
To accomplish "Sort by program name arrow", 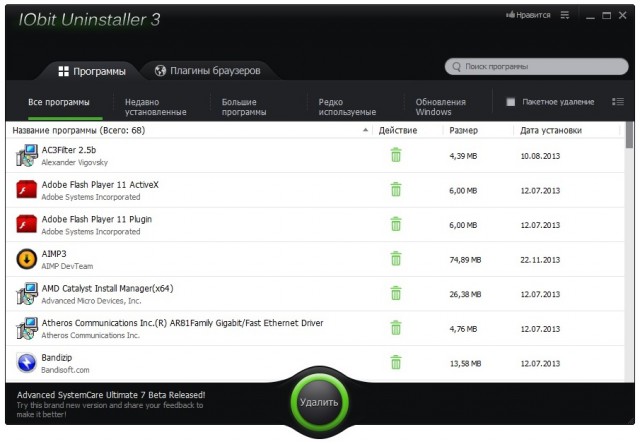I will click(365, 130).
